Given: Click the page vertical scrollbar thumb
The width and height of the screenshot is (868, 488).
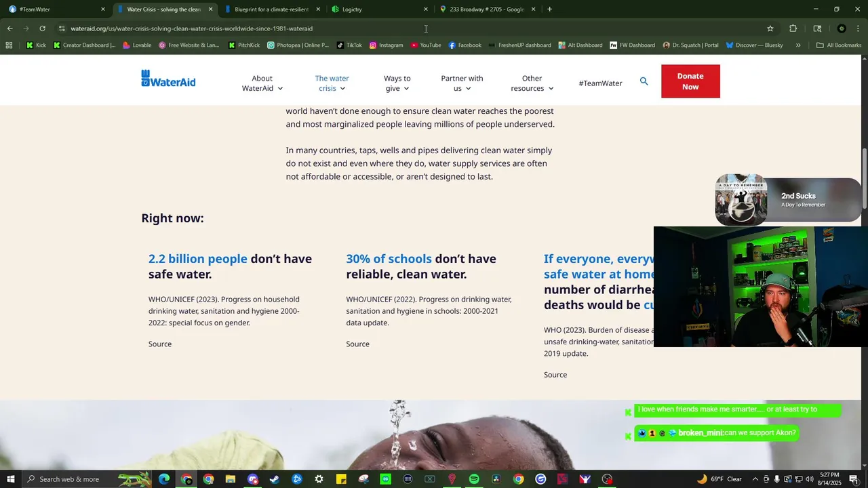Looking at the screenshot, I should [865, 178].
